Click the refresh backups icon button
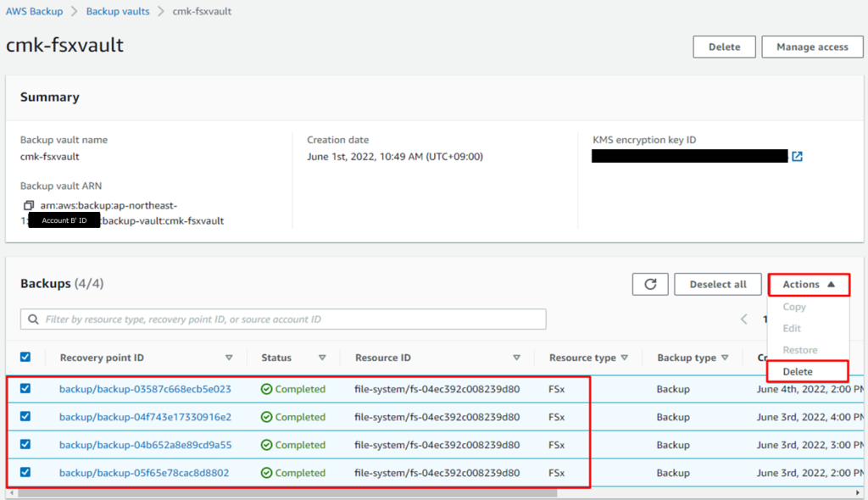The height and width of the screenshot is (500, 868). tap(650, 284)
